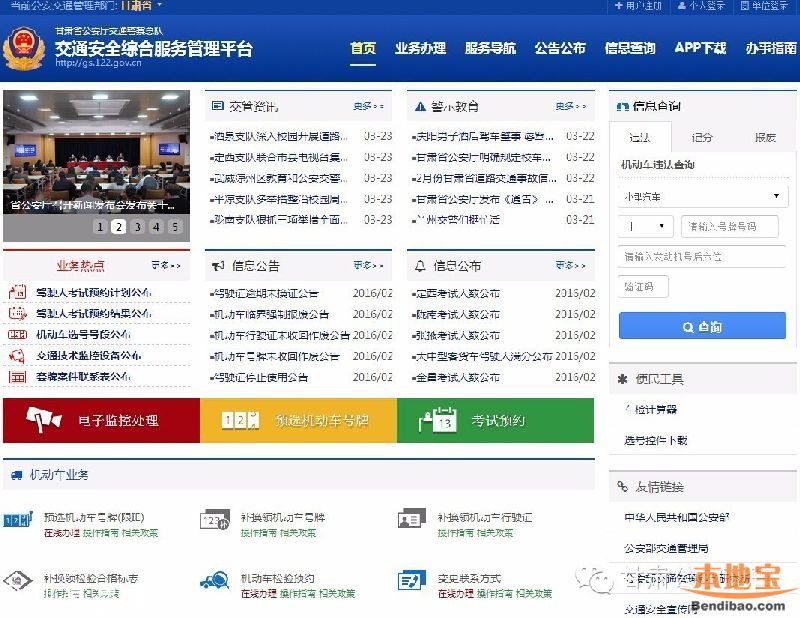This screenshot has height=618, width=800.
Task: Click 用户注册 link at top bar
Action: pyautogui.click(x=638, y=6)
